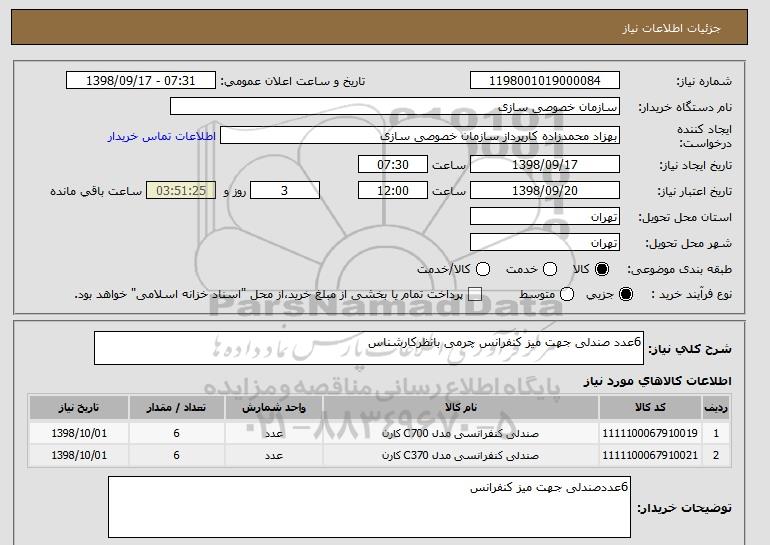
Task: Select the جزیی purchase type radio
Action: pos(626,294)
